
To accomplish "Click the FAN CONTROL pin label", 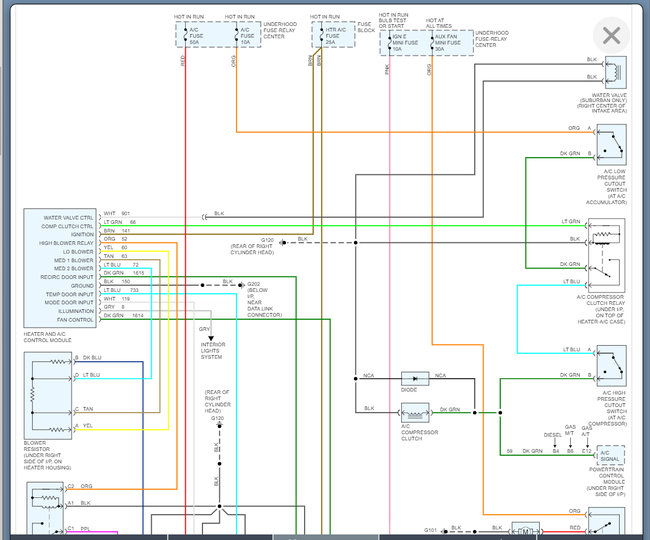I will (75, 320).
